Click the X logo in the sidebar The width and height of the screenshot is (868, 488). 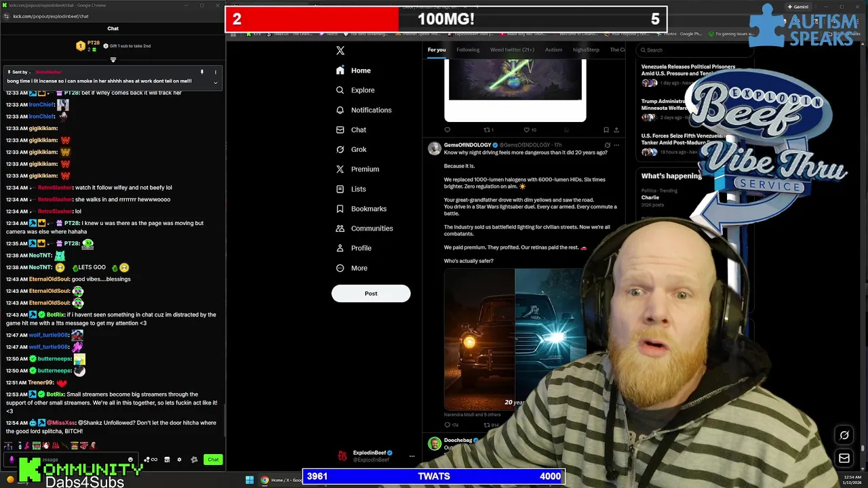tap(340, 50)
